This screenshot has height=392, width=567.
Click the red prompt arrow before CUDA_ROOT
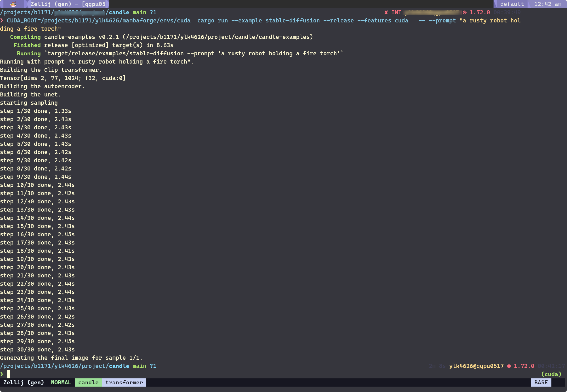point(2,21)
